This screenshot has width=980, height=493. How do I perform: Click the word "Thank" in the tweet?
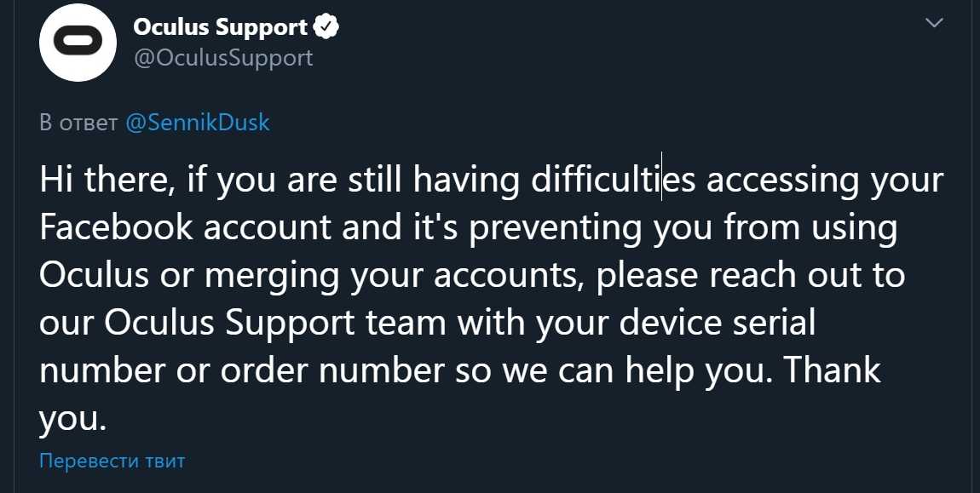tap(832, 370)
